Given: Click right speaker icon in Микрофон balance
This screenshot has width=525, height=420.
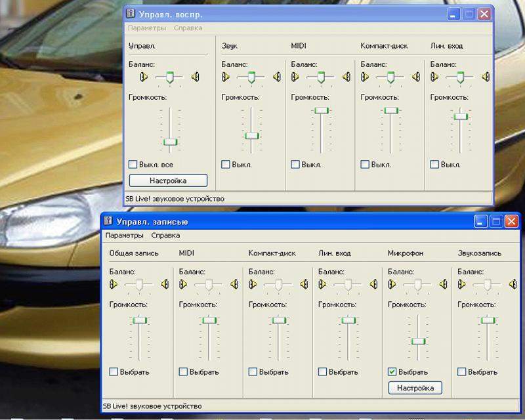Looking at the screenshot, I should pyautogui.click(x=444, y=284).
